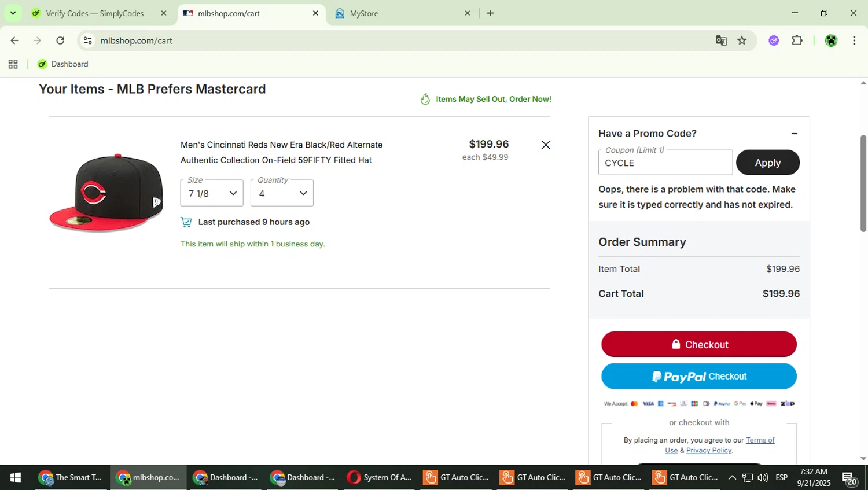The image size is (868, 490).
Task: Go back to previous page
Action: (x=14, y=40)
